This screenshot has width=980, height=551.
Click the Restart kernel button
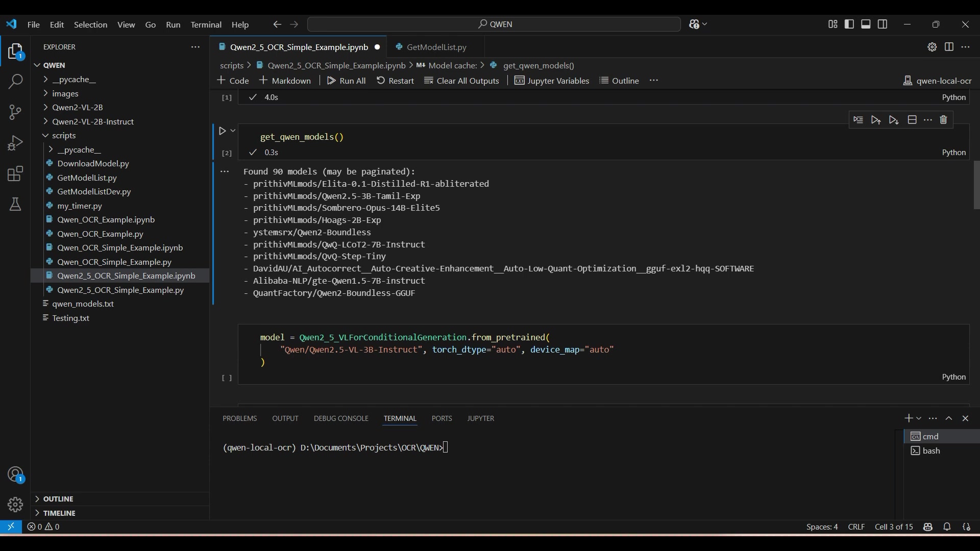(x=395, y=81)
